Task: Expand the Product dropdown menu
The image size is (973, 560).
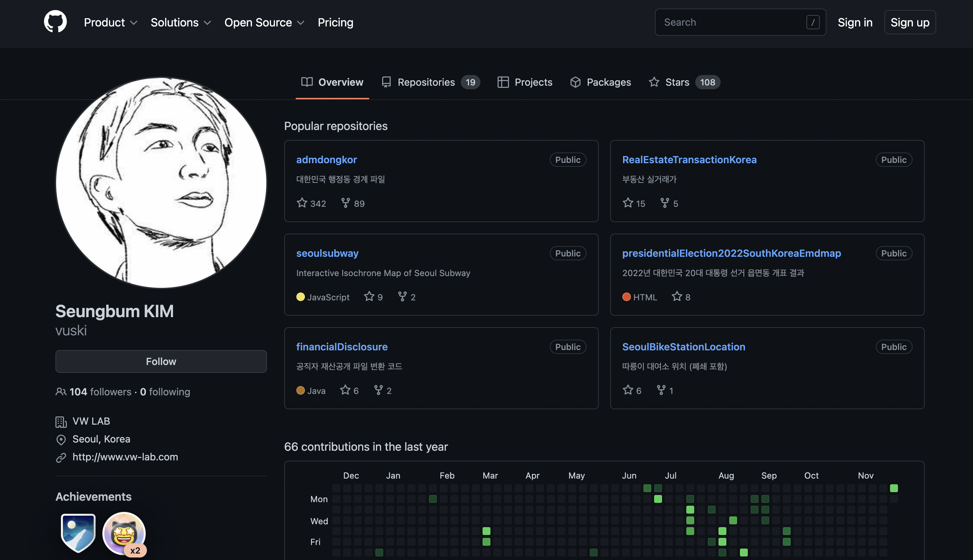Action: tap(110, 22)
